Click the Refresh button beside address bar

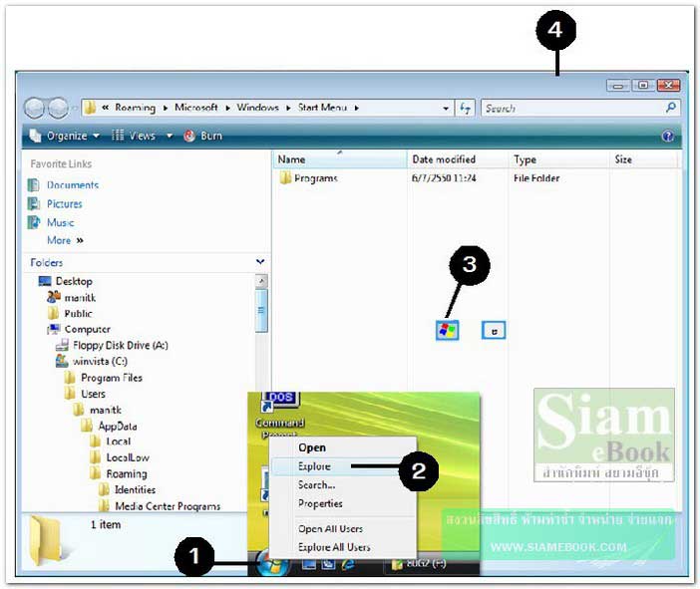point(465,108)
